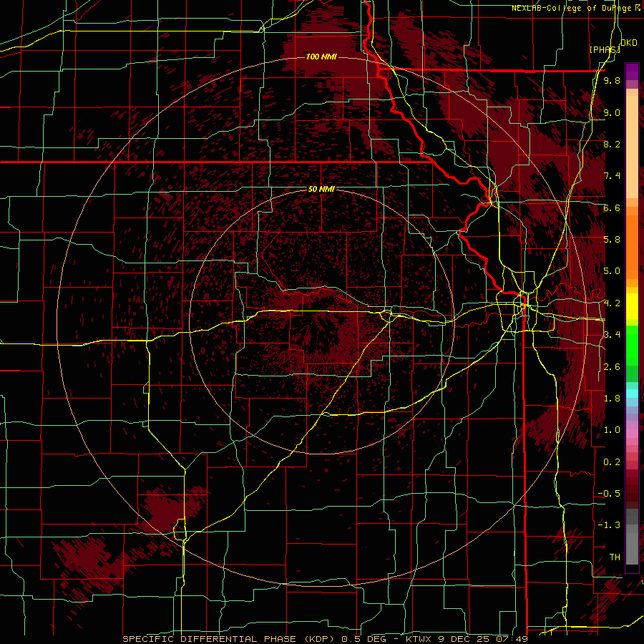Pick the cyan swatch on the color scale
Image resolution: width=644 pixels, height=644 pixels.
tap(632, 394)
